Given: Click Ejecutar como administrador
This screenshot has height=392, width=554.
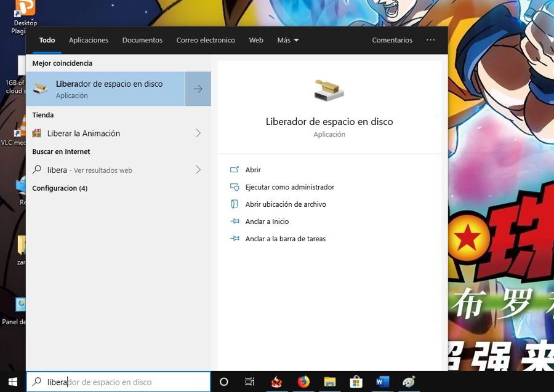Looking at the screenshot, I should click(289, 187).
